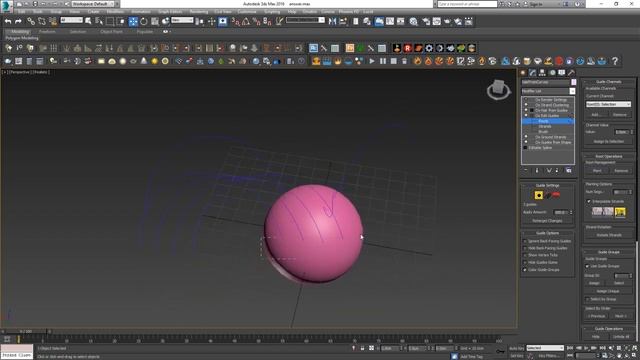Image resolution: width=640 pixels, height=360 pixels.
Task: Switch to the Object Paint ribbon tab
Action: pyautogui.click(x=111, y=31)
